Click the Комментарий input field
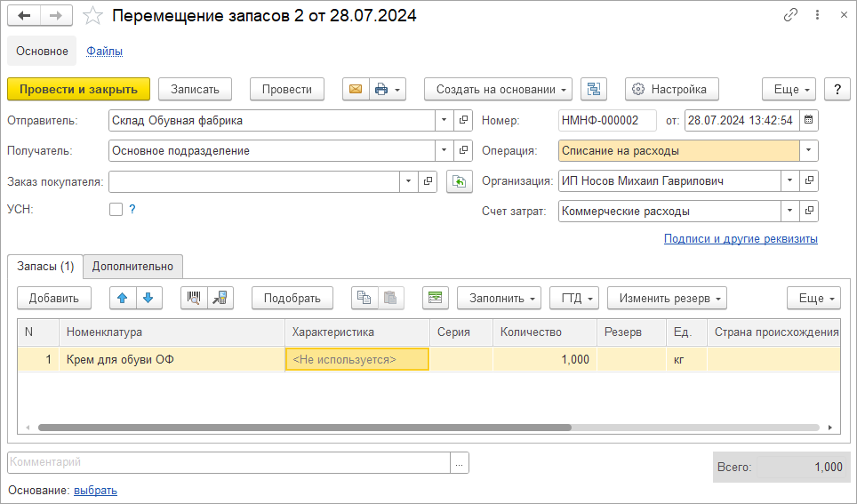Screen dimensions: 857x504 228,462
